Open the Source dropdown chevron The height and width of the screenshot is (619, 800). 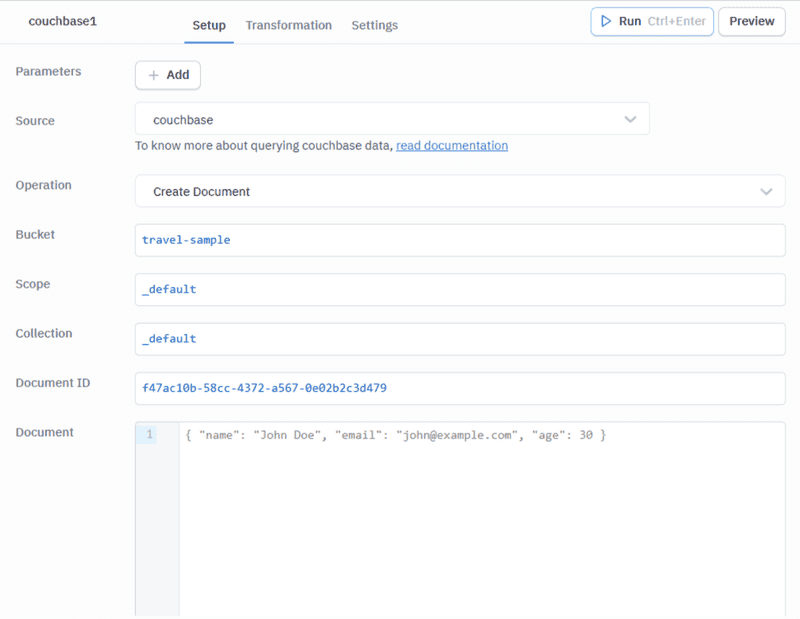631,118
